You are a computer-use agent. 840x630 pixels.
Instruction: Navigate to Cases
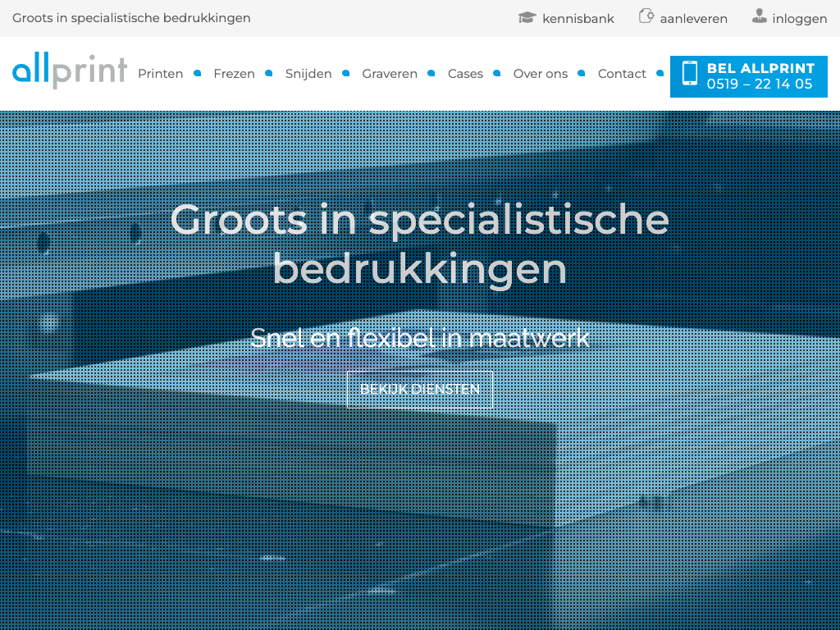pos(465,74)
